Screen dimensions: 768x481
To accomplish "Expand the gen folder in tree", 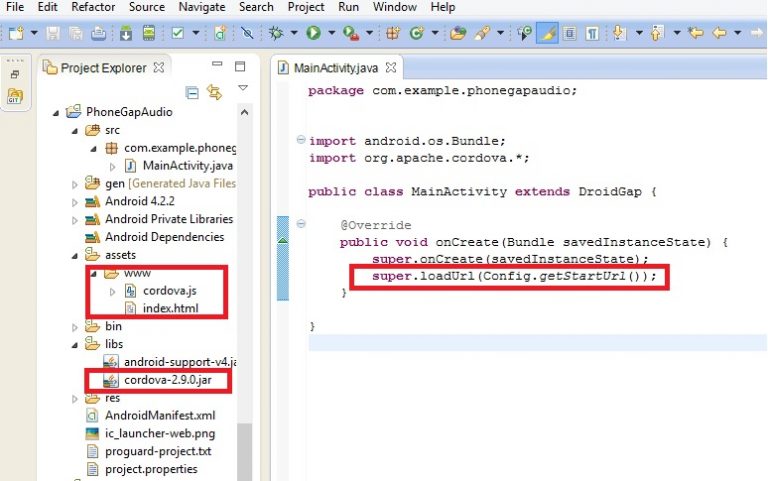I will coord(75,184).
